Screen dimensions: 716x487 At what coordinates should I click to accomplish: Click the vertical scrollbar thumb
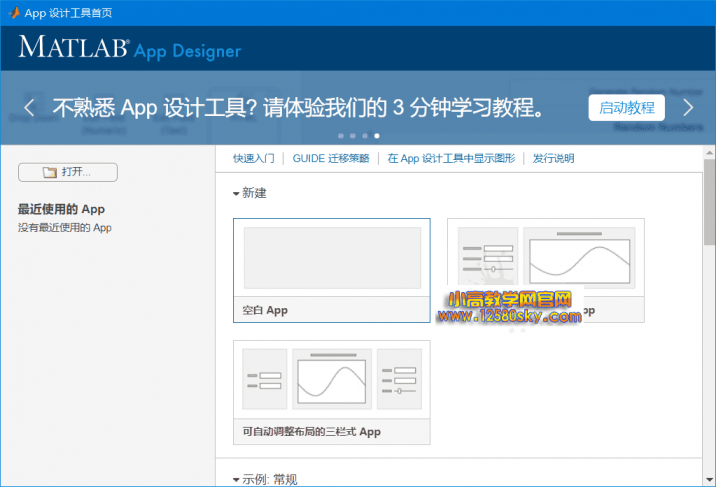coord(709,202)
